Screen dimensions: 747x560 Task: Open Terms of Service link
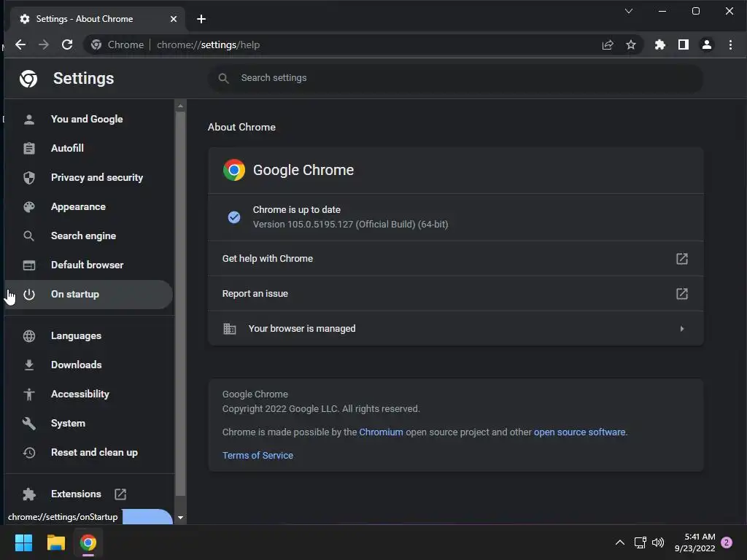pos(258,455)
